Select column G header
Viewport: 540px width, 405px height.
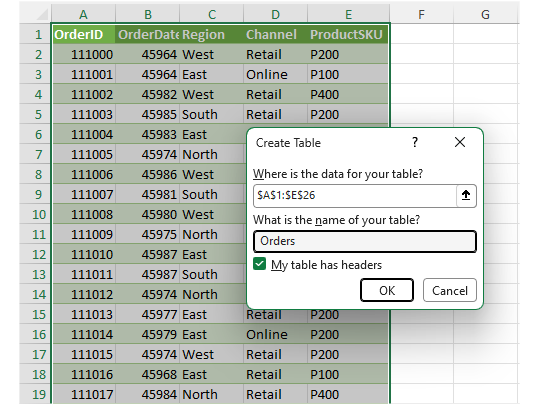pyautogui.click(x=485, y=15)
